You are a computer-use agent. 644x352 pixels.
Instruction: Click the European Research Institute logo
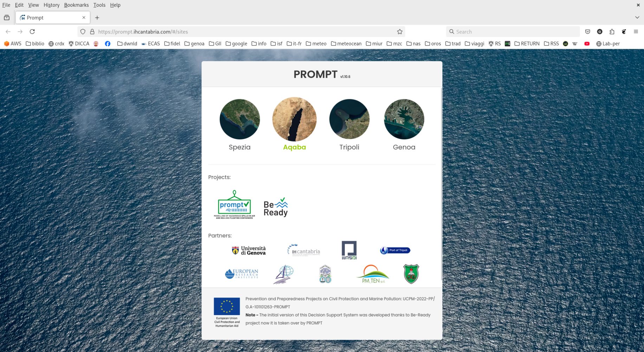click(x=241, y=274)
